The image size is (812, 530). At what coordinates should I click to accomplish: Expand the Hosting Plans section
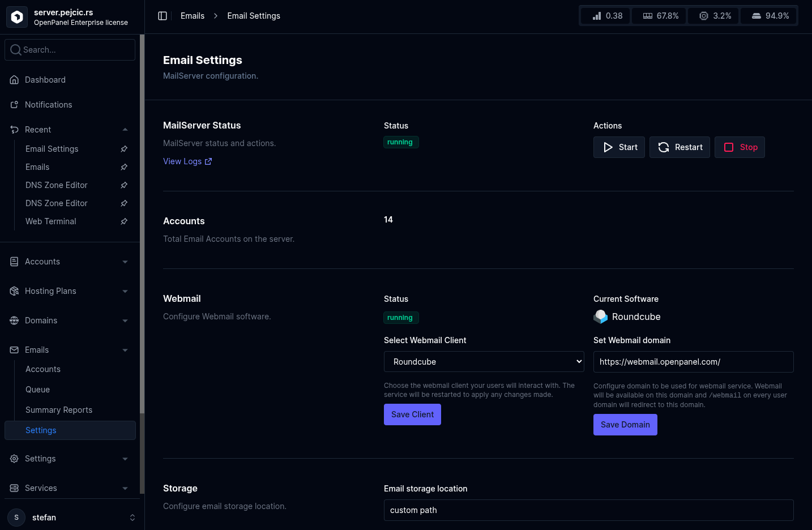coord(125,291)
